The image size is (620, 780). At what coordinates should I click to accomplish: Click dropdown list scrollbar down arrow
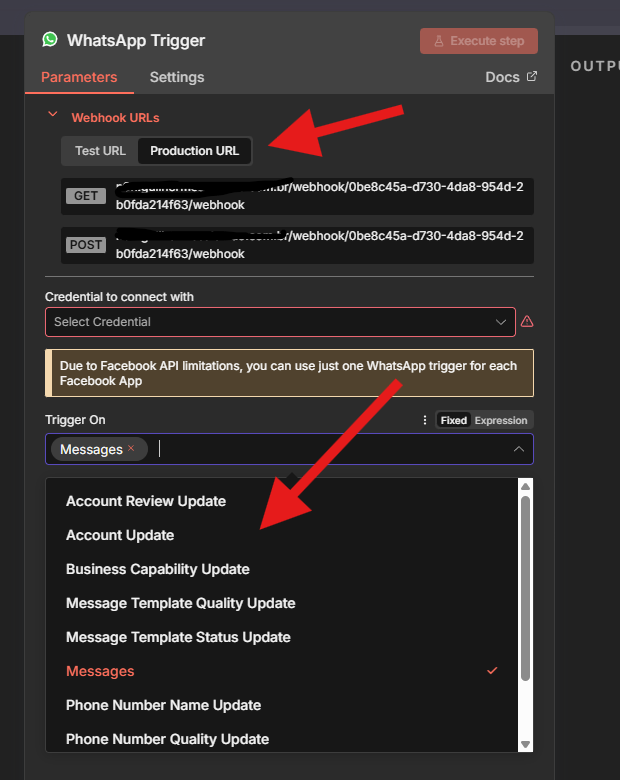pos(525,744)
